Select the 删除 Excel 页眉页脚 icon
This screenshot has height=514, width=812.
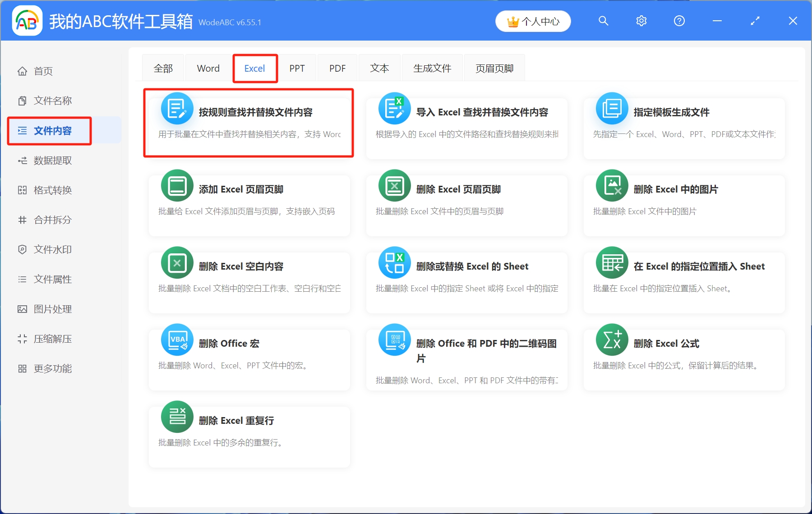point(394,185)
